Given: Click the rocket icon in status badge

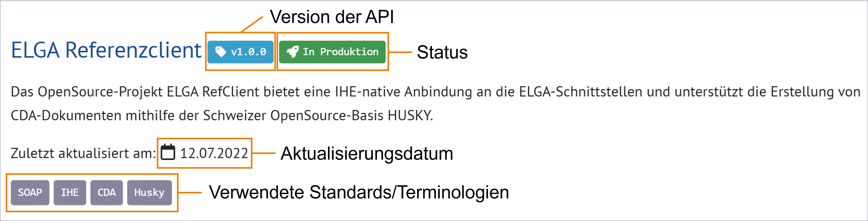Looking at the screenshot, I should (x=292, y=52).
